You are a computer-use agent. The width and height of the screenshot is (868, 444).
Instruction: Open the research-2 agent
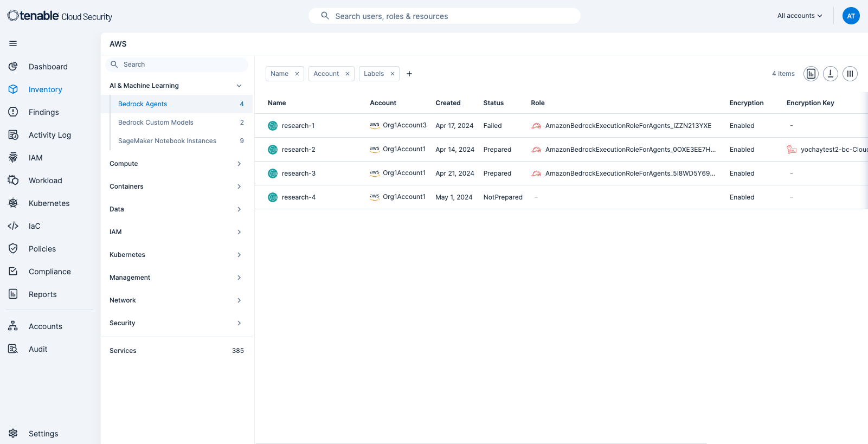click(298, 150)
